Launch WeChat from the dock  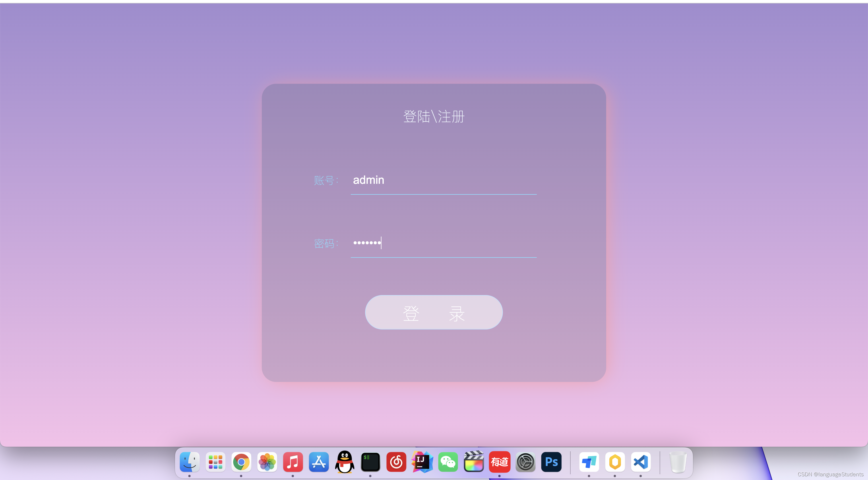point(448,462)
